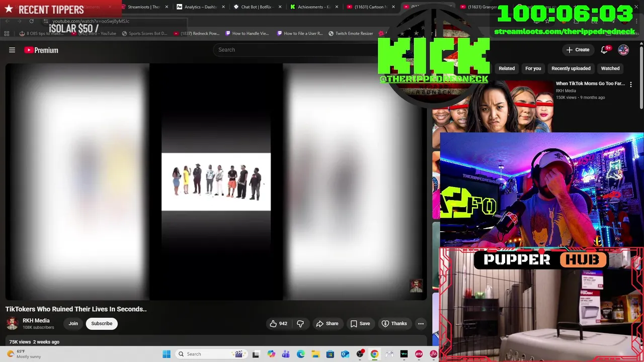The height and width of the screenshot is (362, 644).
Task: Click the youtube.com address bar URL
Action: (91, 21)
